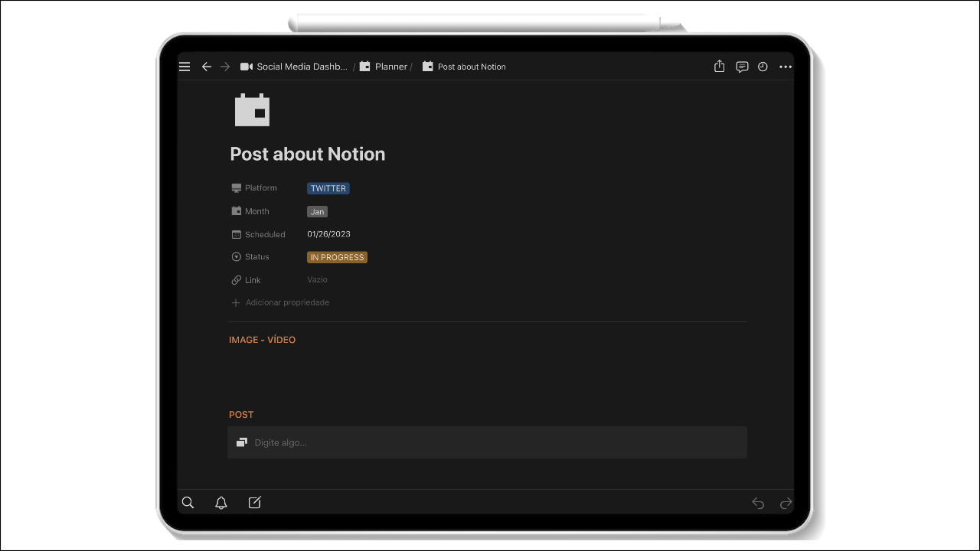
Task: Click the callout icon beside Digite algo
Action: [242, 442]
